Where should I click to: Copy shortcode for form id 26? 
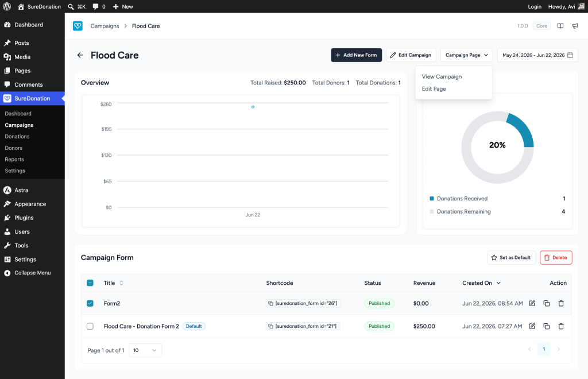[270, 303]
